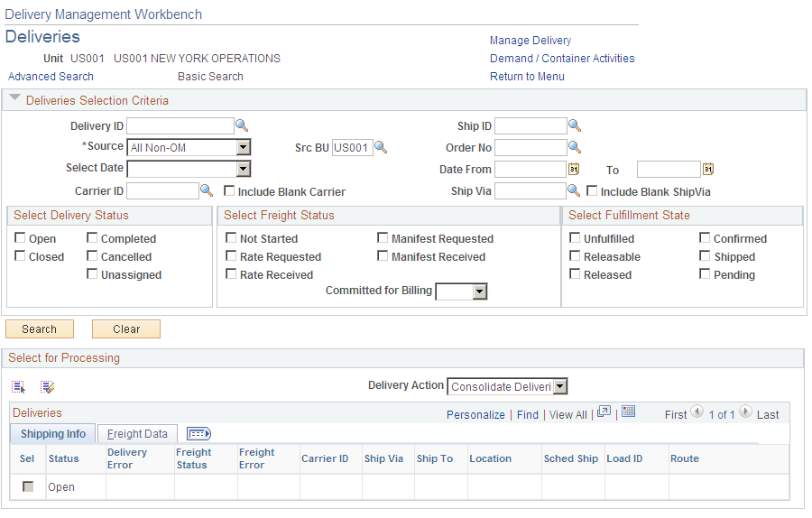The width and height of the screenshot is (812, 518).
Task: Collapse the Deliveries Selection Criteria section
Action: [15, 97]
